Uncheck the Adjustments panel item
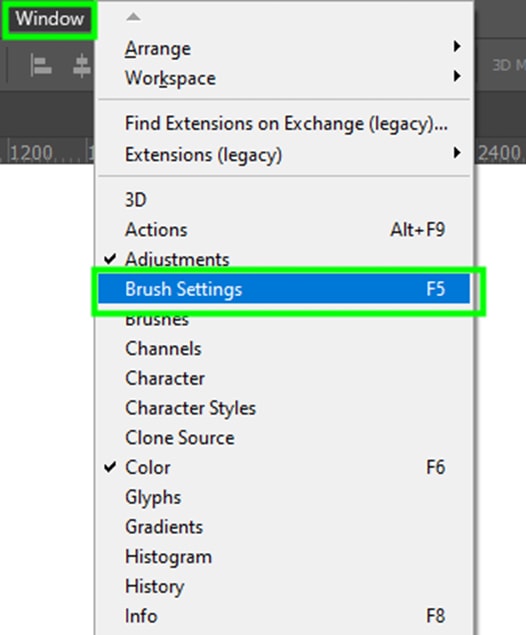The width and height of the screenshot is (526, 635). tap(284, 259)
